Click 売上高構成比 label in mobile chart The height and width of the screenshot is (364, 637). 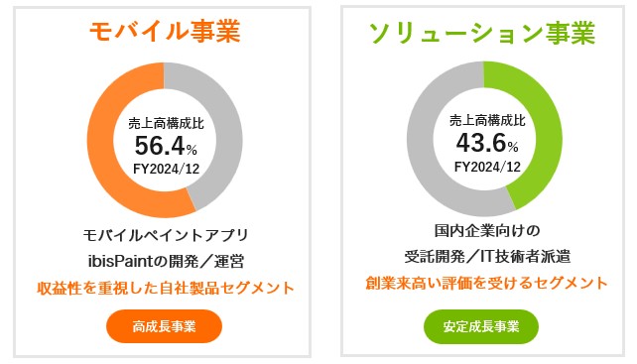coord(166,123)
